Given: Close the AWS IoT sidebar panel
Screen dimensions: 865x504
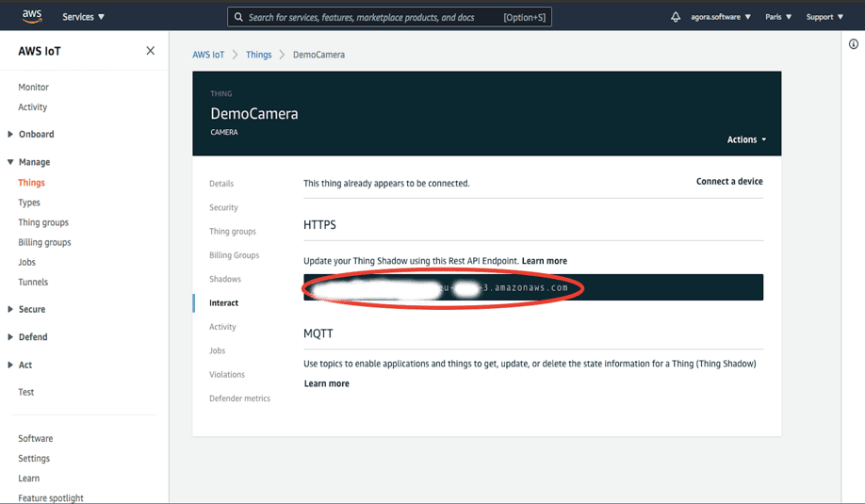Looking at the screenshot, I should point(150,51).
